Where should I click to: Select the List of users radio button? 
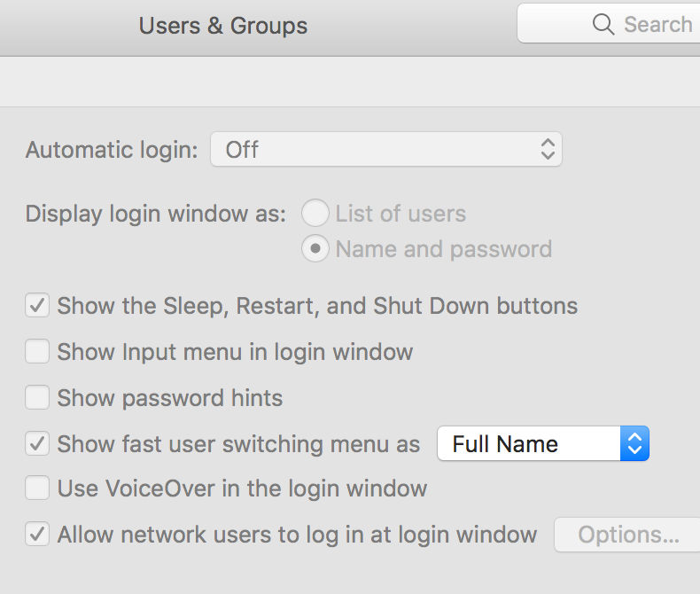pos(315,214)
